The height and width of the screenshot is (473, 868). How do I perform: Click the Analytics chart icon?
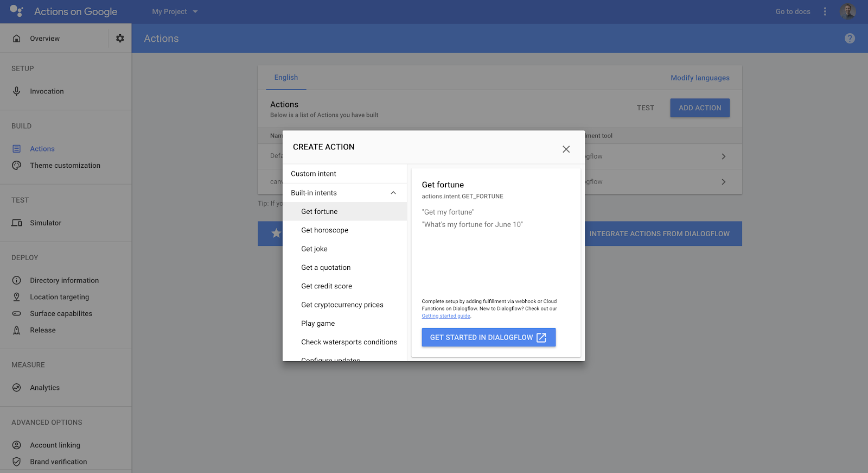[x=17, y=388]
